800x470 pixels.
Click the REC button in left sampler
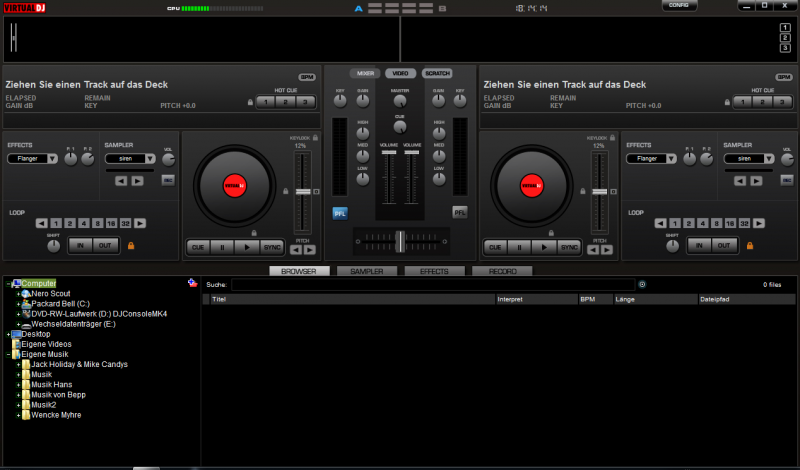click(168, 180)
